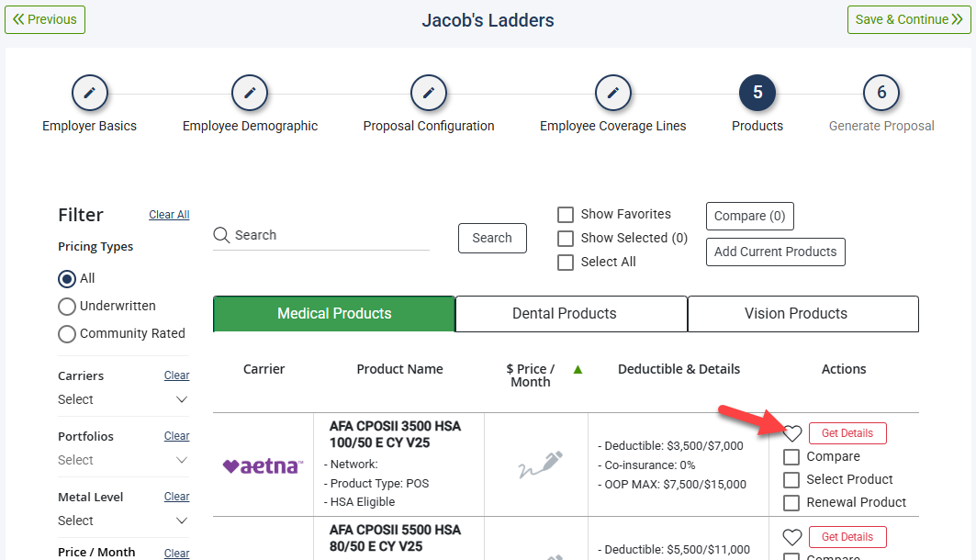Expand the Metal Level select dropdown
This screenshot has height=560, width=976.
[x=123, y=521]
